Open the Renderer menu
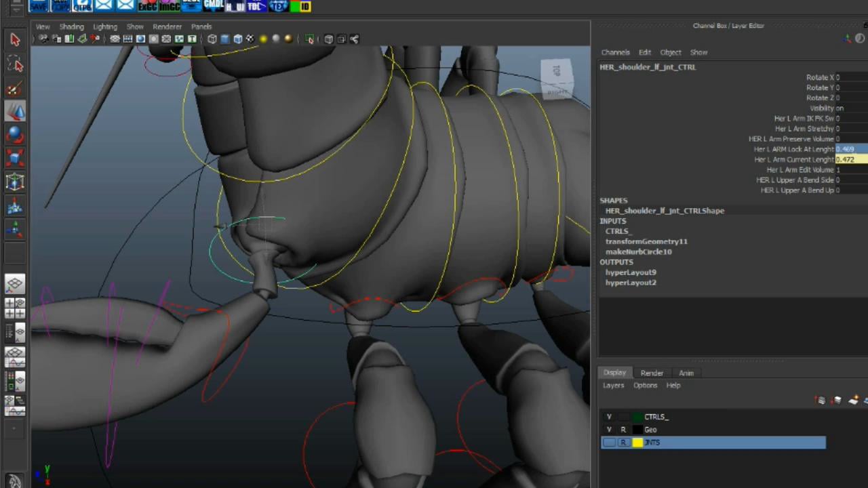Screen dimensions: 868x488 coord(167,26)
